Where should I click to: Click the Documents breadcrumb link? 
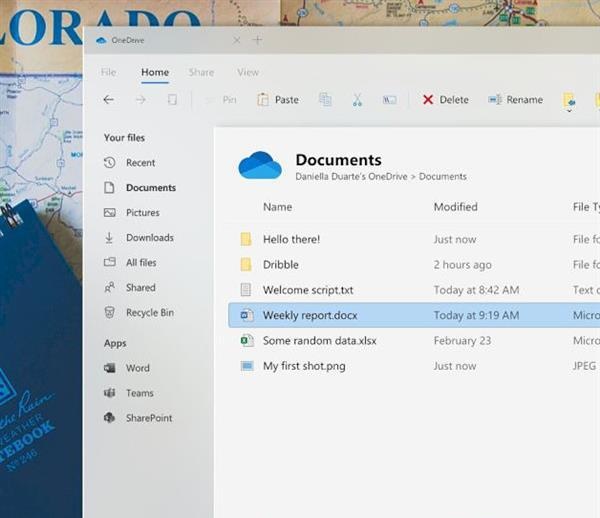coord(443,176)
